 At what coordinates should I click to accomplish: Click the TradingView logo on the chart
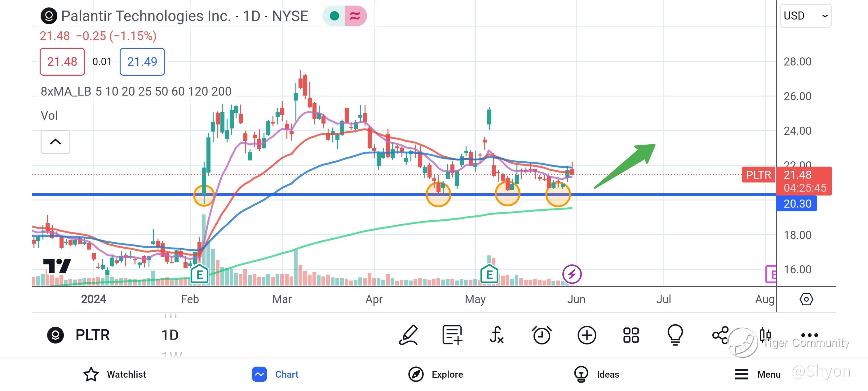(57, 266)
